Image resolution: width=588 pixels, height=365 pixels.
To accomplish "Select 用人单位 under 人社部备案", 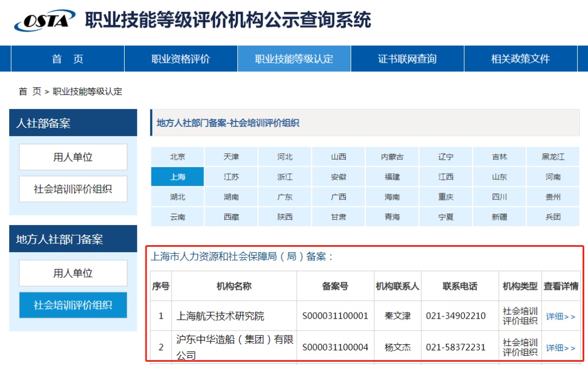I will click(73, 157).
